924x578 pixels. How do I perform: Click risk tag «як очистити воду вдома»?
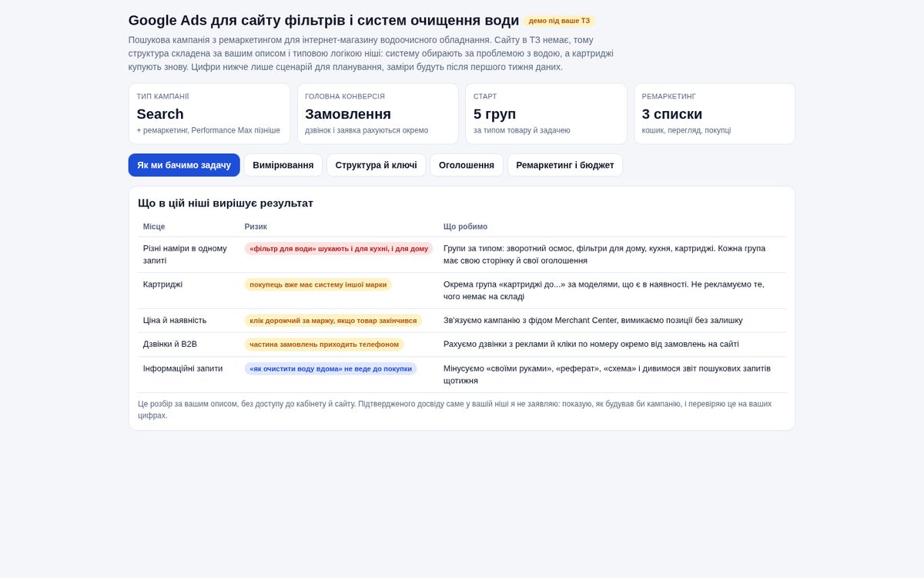(x=331, y=368)
